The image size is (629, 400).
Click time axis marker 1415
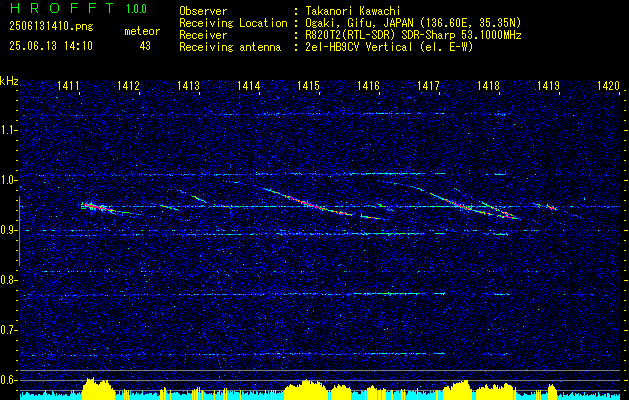click(x=309, y=85)
